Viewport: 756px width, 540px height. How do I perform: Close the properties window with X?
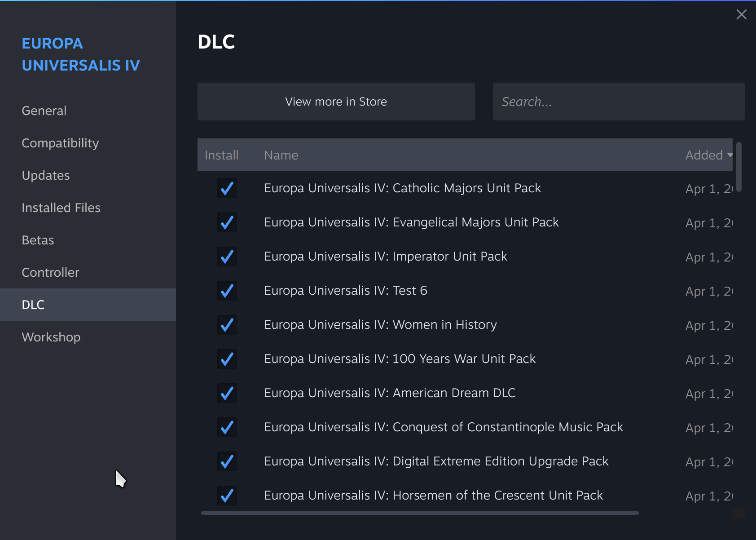tap(742, 14)
